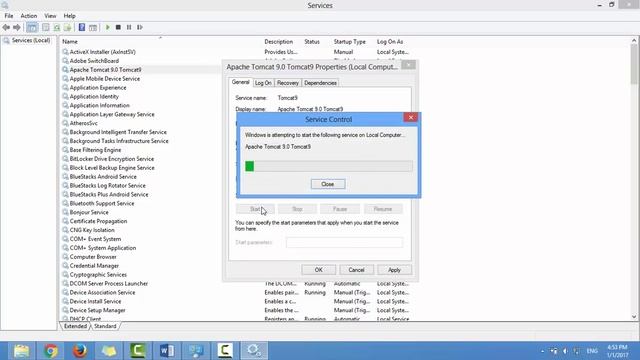
Task: Open Firefox from the taskbar
Action: point(80,351)
